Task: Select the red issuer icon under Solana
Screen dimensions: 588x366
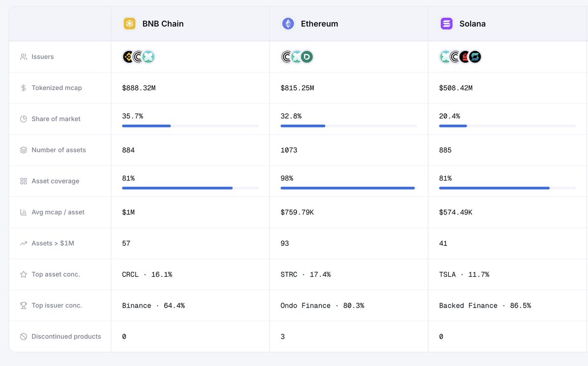Action: coord(465,56)
